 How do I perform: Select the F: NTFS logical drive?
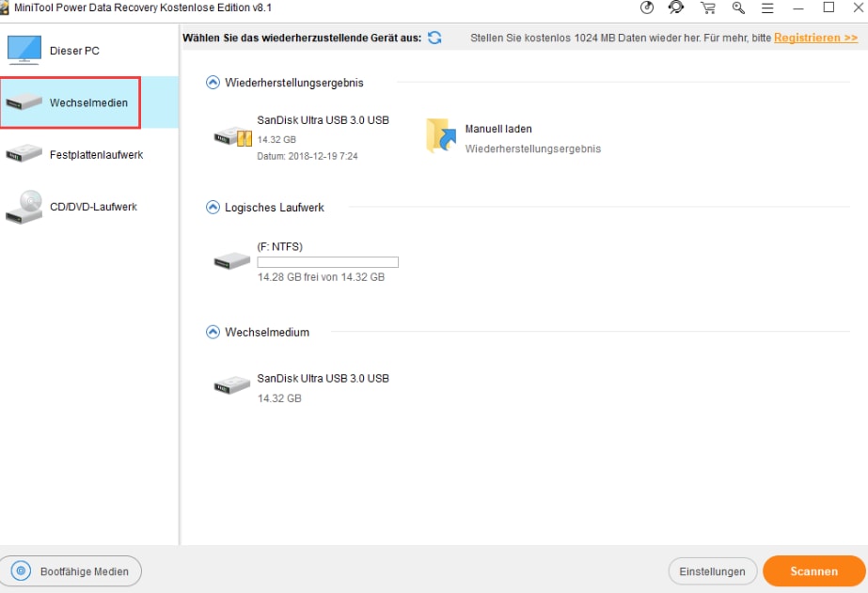[x=299, y=261]
